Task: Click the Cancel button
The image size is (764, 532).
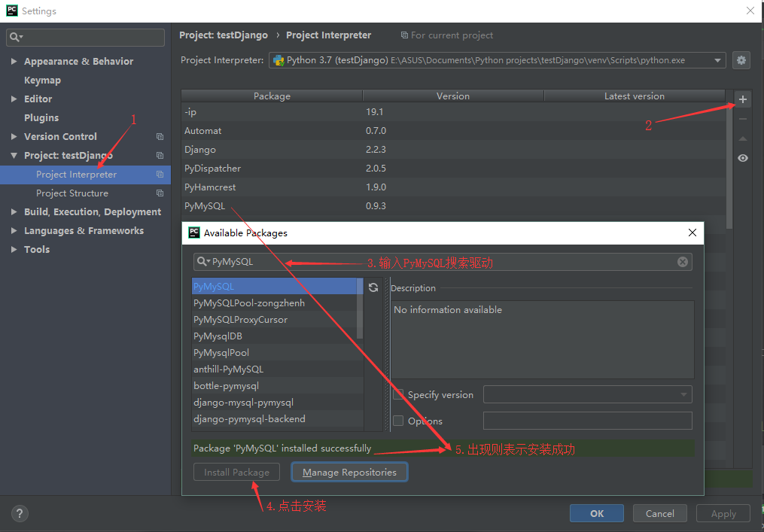Action: click(x=660, y=513)
